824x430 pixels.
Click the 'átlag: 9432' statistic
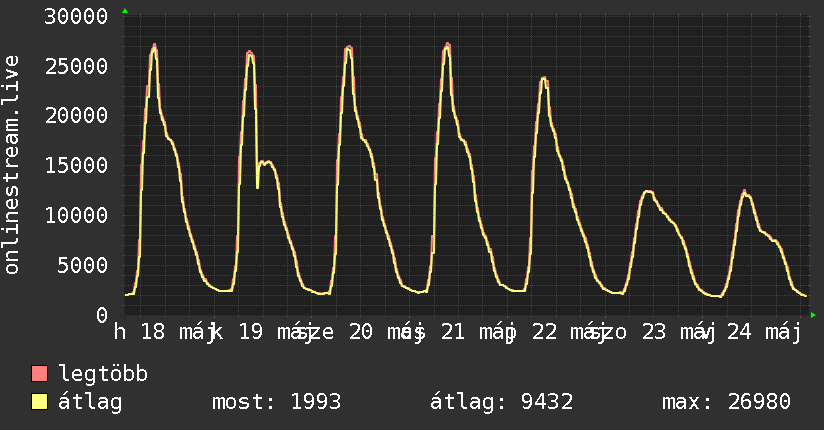point(501,402)
